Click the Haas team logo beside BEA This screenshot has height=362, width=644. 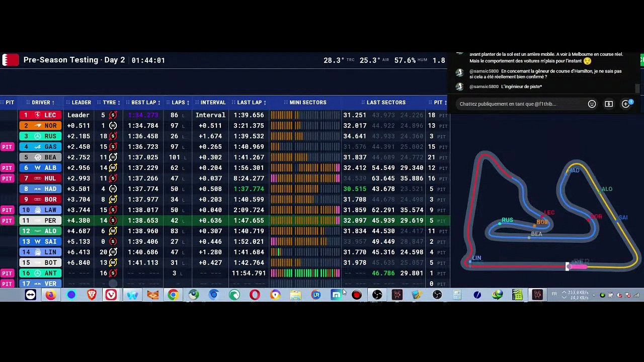click(x=38, y=157)
